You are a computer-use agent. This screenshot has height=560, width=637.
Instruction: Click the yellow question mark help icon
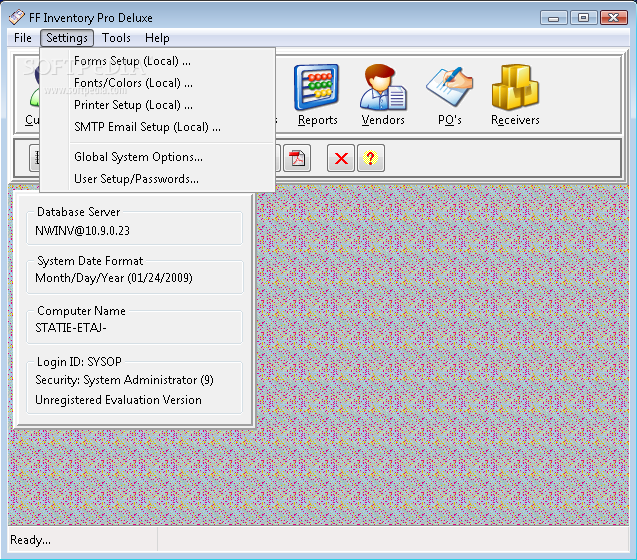click(x=370, y=158)
